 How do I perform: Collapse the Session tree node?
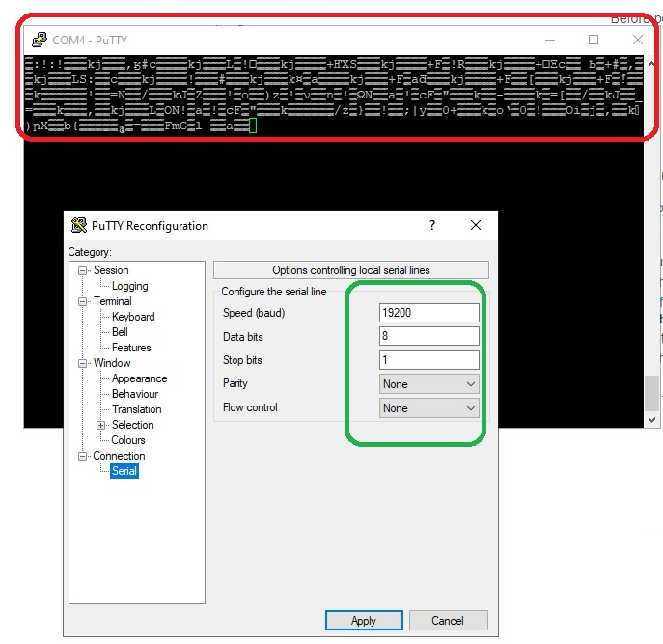click(83, 270)
